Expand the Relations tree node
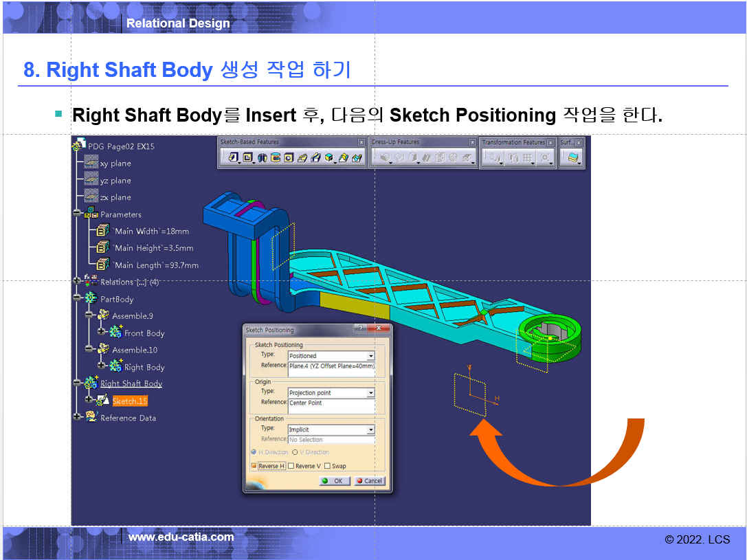The width and height of the screenshot is (747, 560). tap(77, 282)
